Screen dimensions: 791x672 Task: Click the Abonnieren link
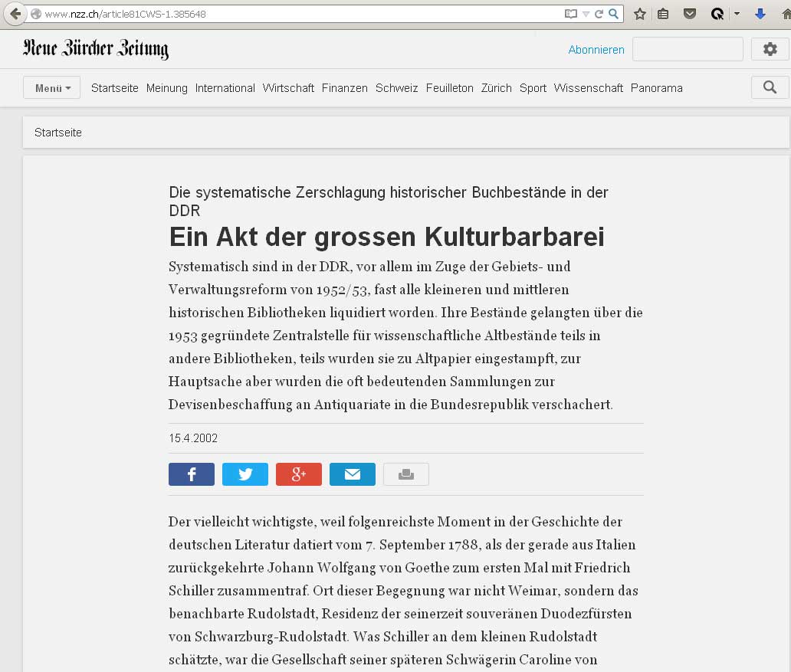click(596, 50)
